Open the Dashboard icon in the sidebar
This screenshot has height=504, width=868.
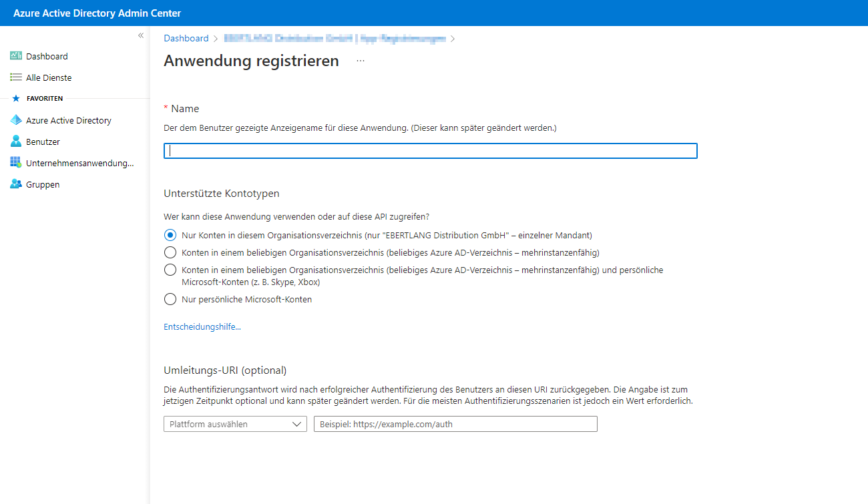(16, 56)
